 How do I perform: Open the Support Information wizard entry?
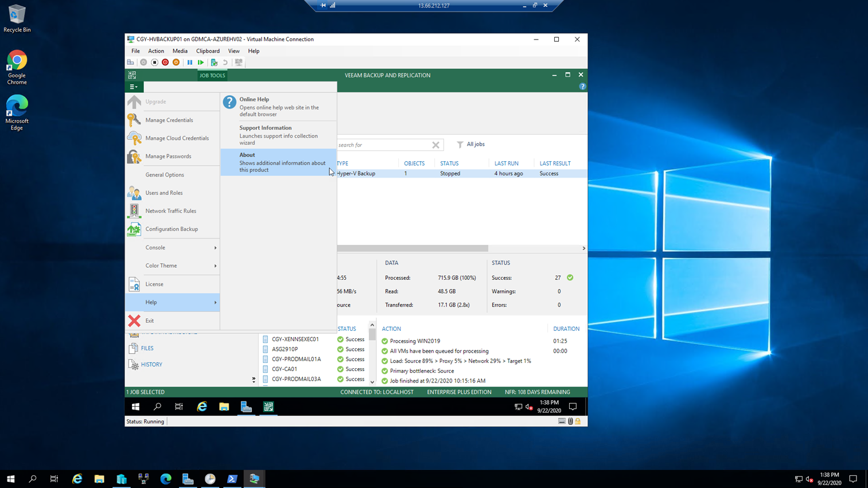click(x=278, y=135)
